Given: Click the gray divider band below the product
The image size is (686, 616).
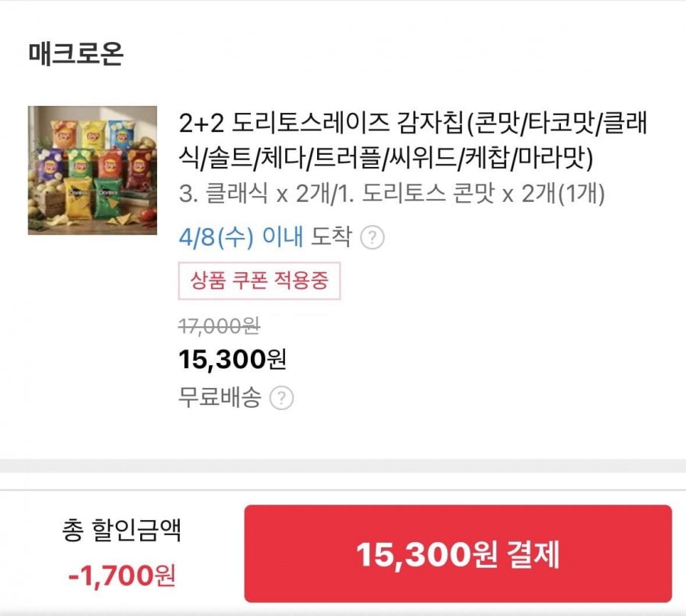Looking at the screenshot, I should click(343, 467).
